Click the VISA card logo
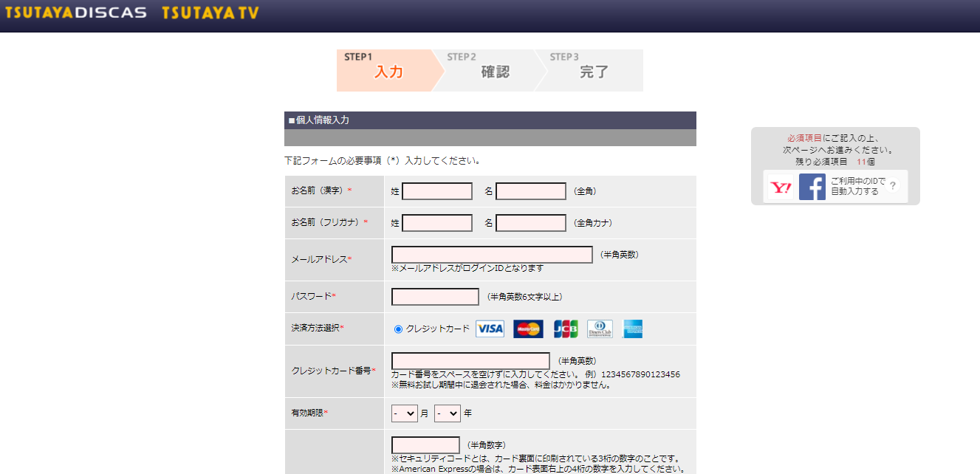 [490, 329]
